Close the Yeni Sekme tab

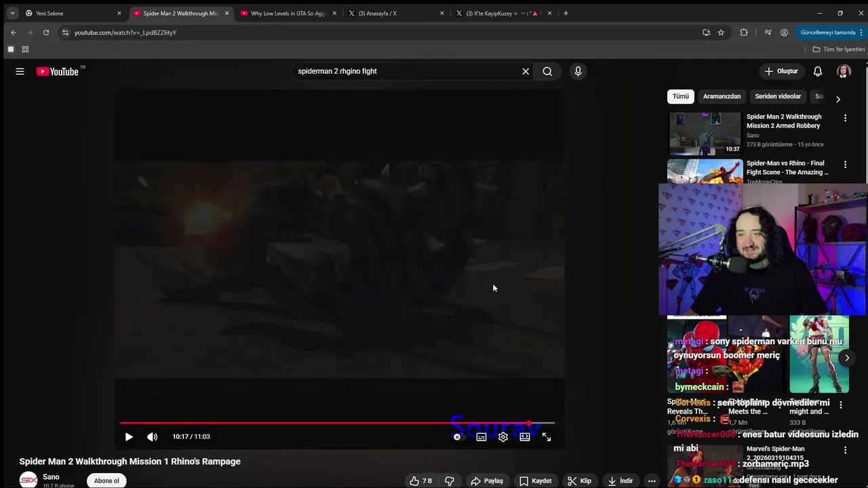119,13
